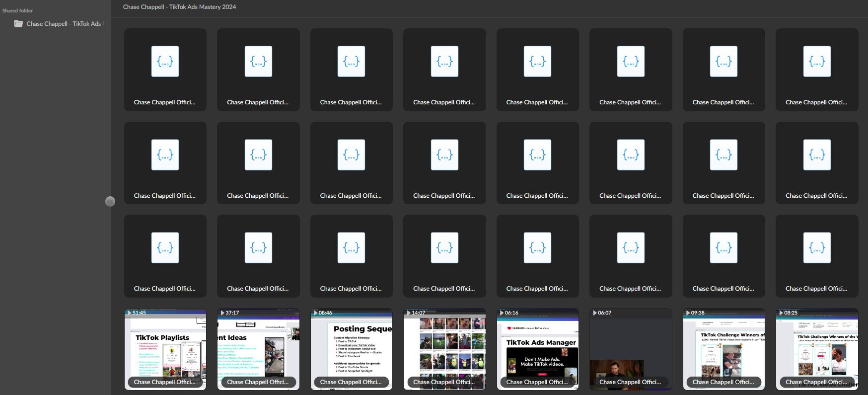Open the 09:38 TikTok Challenge Winners video thumbnail

click(x=724, y=349)
